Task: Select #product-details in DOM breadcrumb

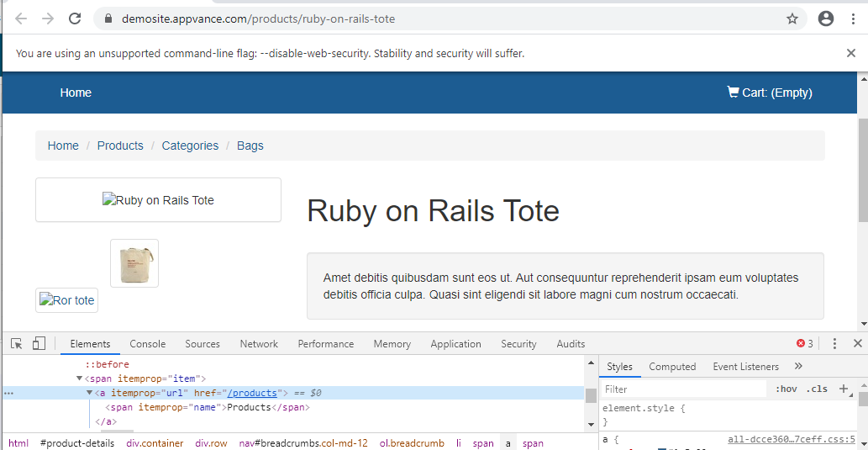Action: pos(77,443)
